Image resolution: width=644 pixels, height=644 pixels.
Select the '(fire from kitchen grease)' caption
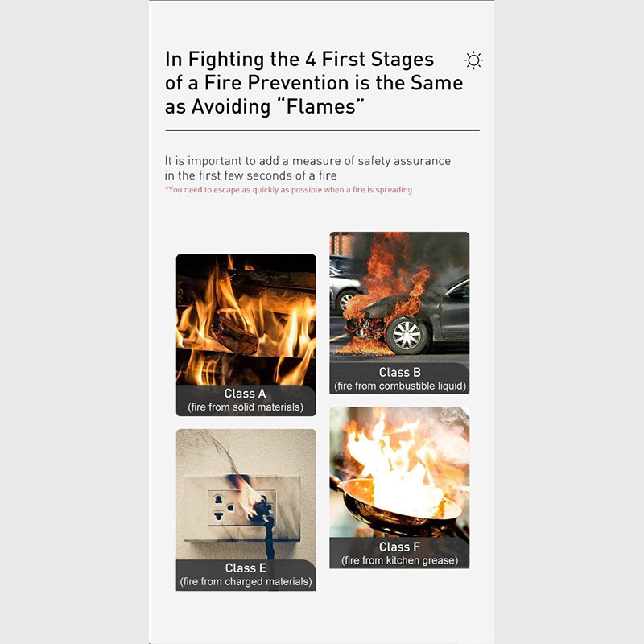click(399, 560)
